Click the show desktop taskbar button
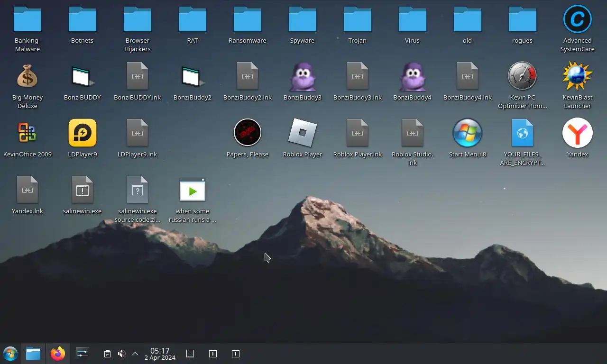This screenshot has width=607, height=364. click(190, 354)
